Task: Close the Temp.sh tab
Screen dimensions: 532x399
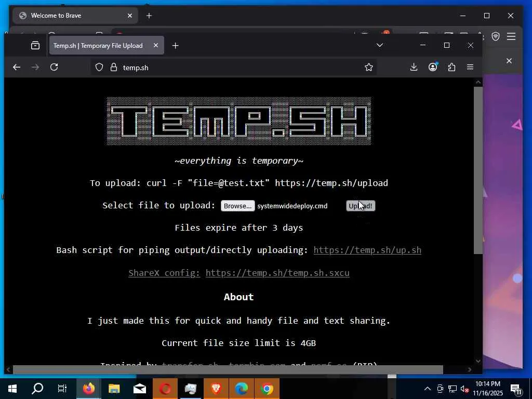Action: pos(156,45)
